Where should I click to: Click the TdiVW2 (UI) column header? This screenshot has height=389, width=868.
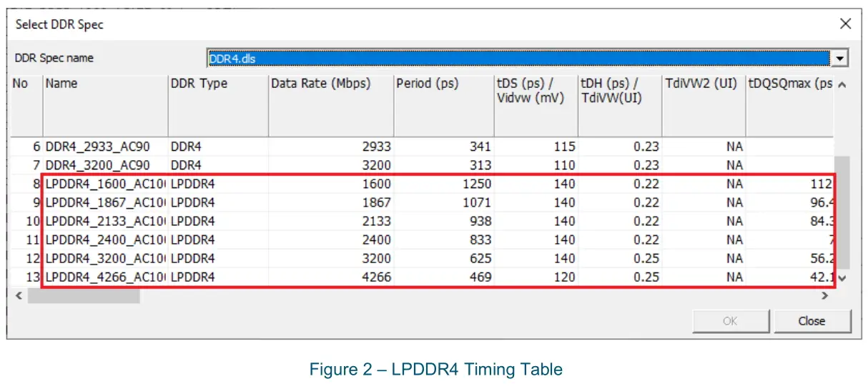click(x=704, y=104)
